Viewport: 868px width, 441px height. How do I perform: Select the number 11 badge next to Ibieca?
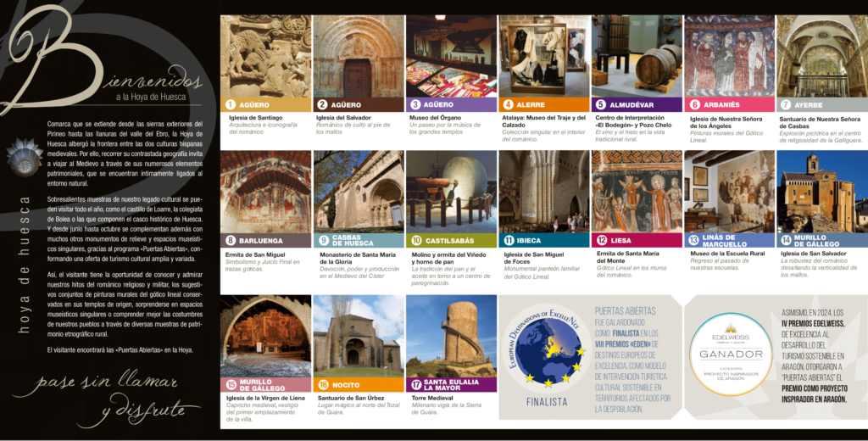click(x=509, y=241)
